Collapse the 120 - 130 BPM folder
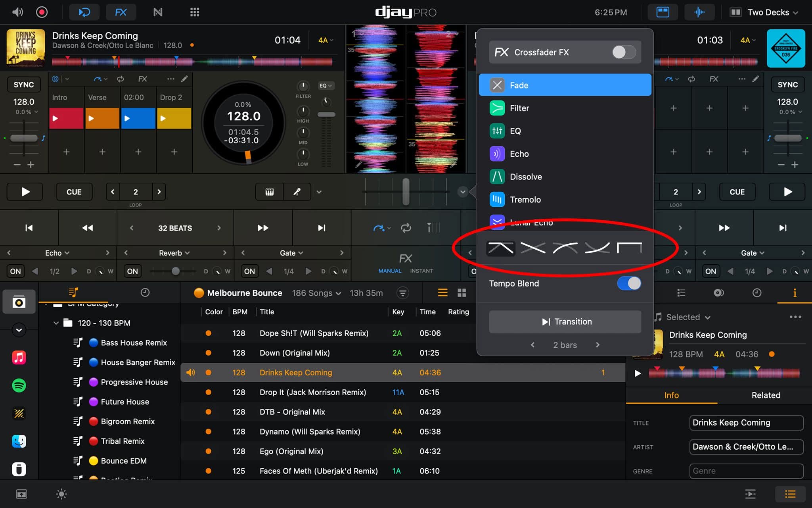The image size is (812, 508). point(56,323)
